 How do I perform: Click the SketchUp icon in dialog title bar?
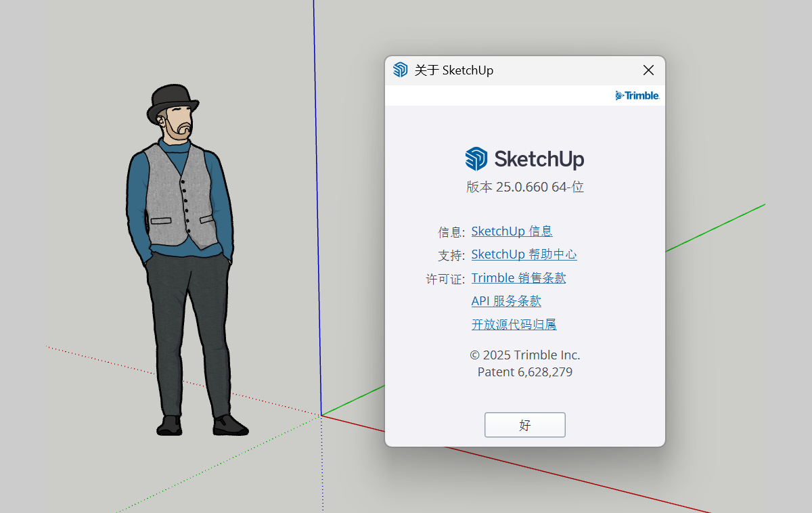pos(401,70)
